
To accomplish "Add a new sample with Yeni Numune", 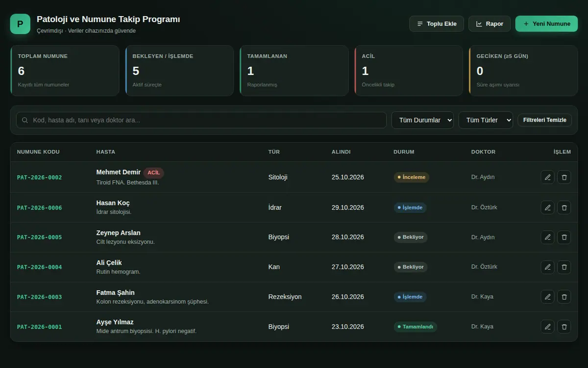I will coord(546,24).
